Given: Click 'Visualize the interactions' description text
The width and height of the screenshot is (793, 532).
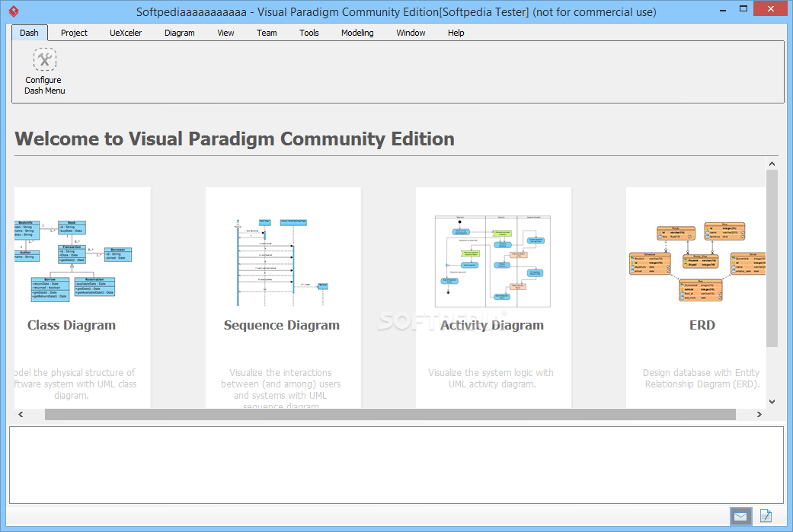Looking at the screenshot, I should pyautogui.click(x=280, y=387).
